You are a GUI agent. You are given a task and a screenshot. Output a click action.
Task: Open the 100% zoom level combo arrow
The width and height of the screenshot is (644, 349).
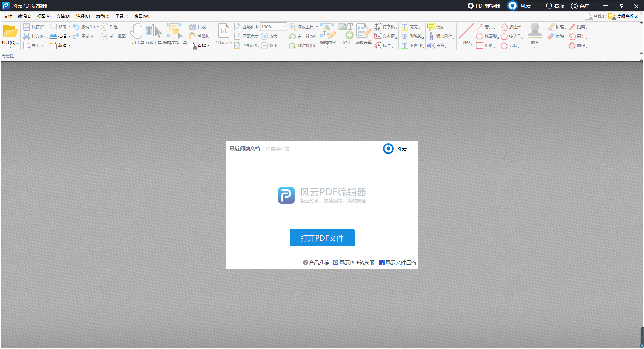(x=284, y=27)
